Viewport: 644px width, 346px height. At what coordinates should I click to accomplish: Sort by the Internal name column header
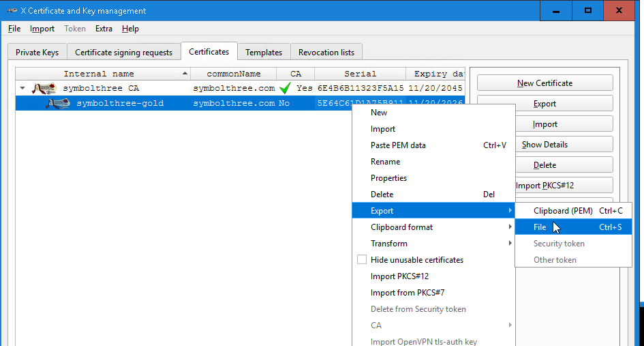(99, 74)
